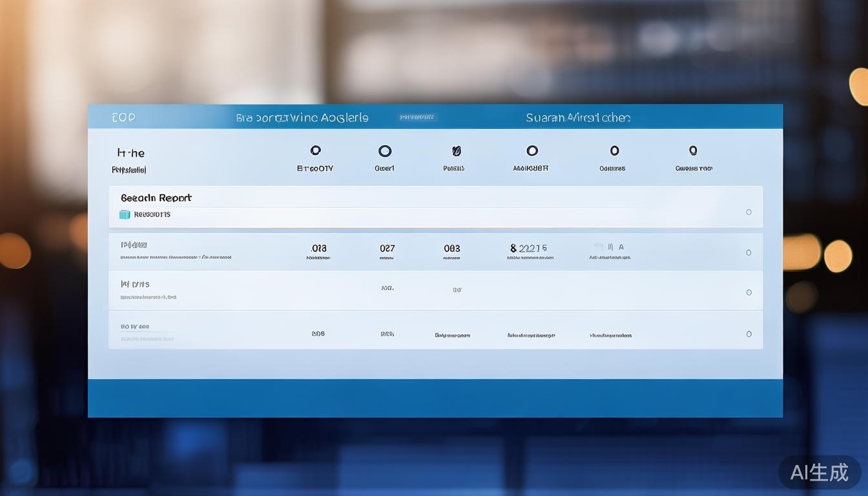Click the small badge in the header center
This screenshot has height=496, width=868.
[417, 118]
